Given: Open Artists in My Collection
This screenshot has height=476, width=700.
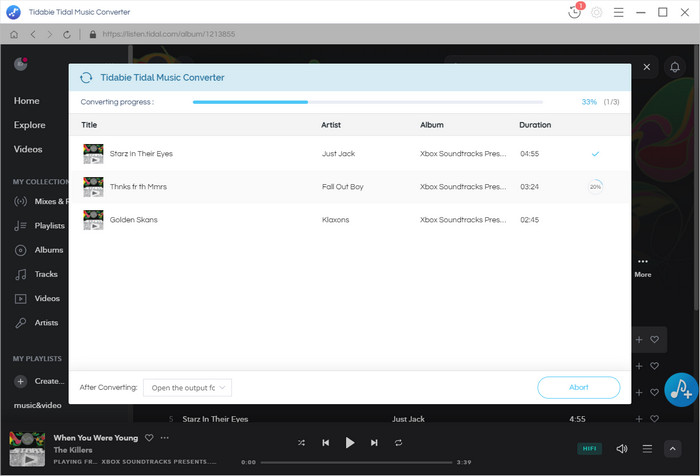Looking at the screenshot, I should [36, 322].
